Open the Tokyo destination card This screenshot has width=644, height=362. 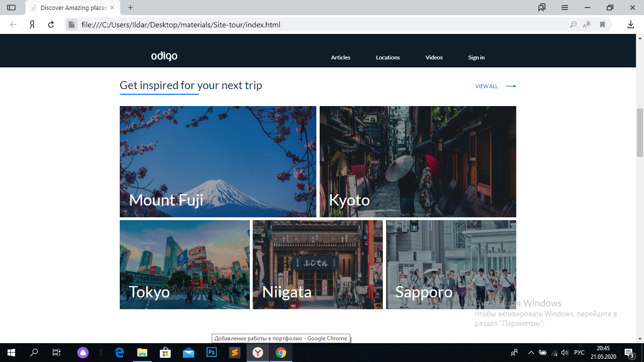click(185, 264)
